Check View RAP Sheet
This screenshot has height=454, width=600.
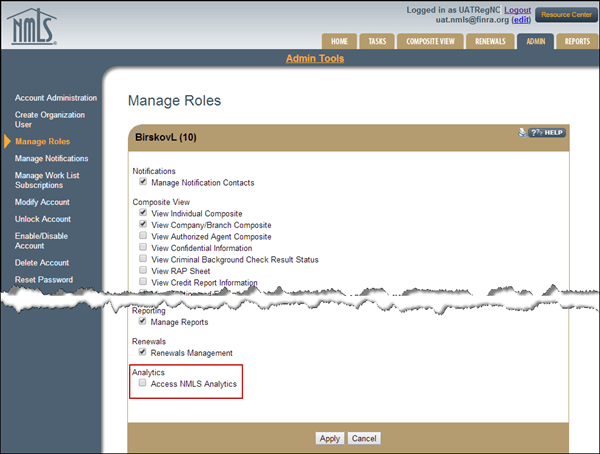143,270
